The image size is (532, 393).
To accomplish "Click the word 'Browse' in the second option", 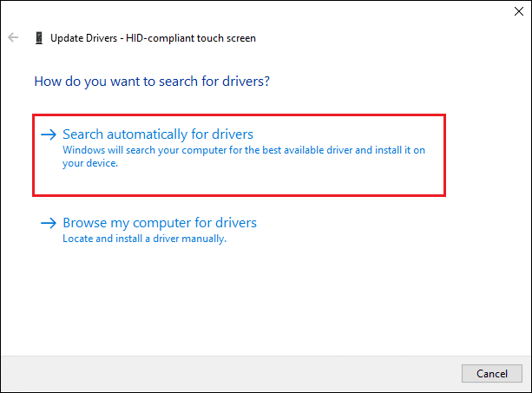I will 83,223.
